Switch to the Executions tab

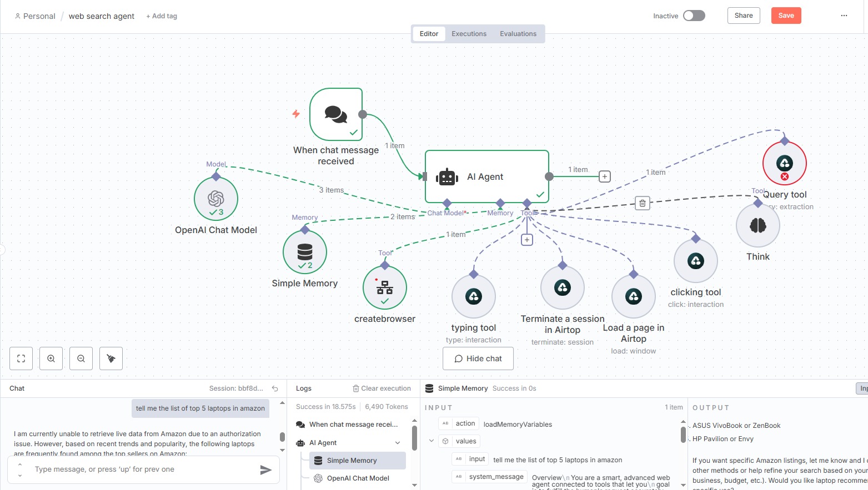coord(469,34)
